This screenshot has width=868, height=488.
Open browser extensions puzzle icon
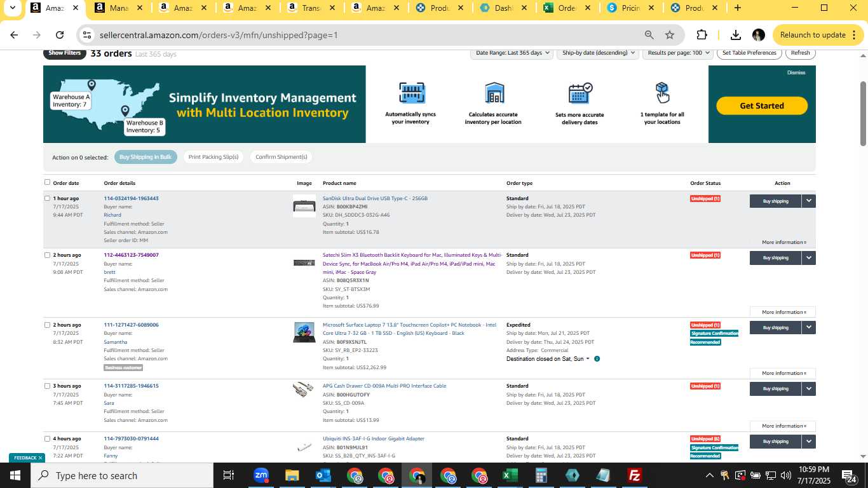point(702,35)
